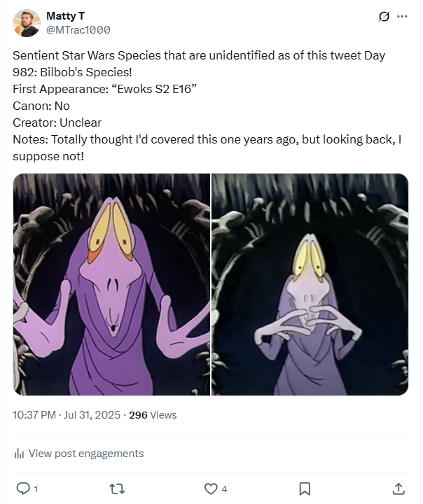This screenshot has width=423, height=504.
Task: Like the post with the heart icon
Action: coord(210,489)
